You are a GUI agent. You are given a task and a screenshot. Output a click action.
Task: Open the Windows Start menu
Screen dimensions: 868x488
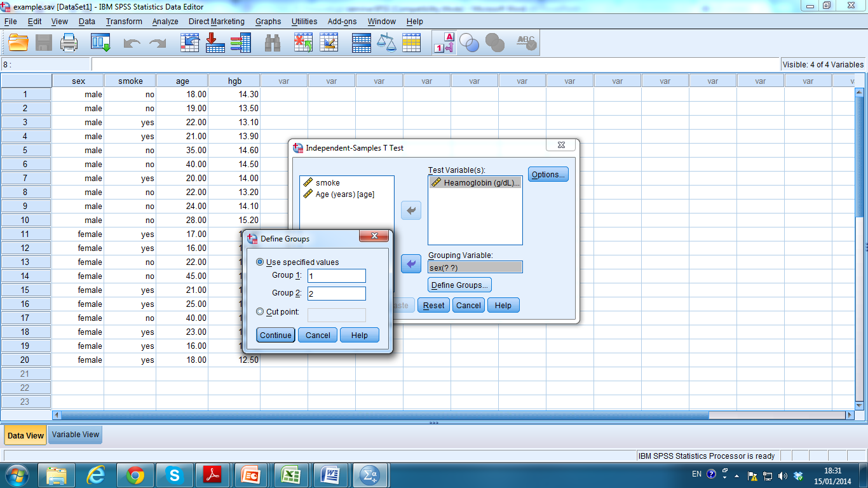pos(17,475)
